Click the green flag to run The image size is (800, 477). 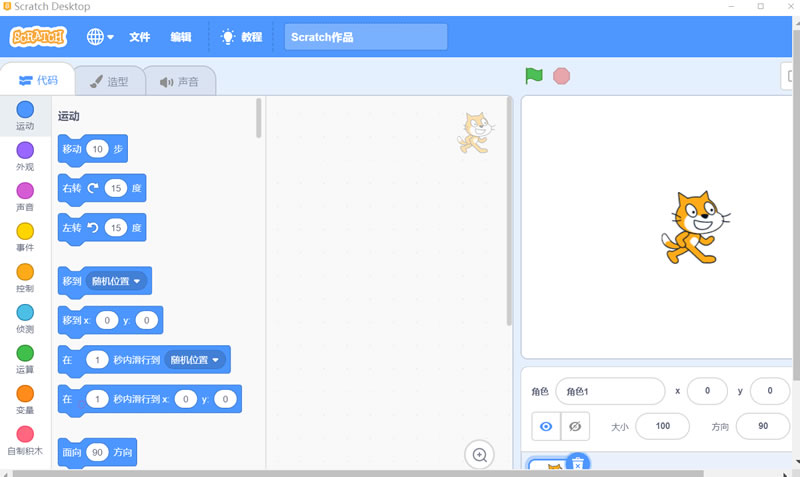point(534,76)
